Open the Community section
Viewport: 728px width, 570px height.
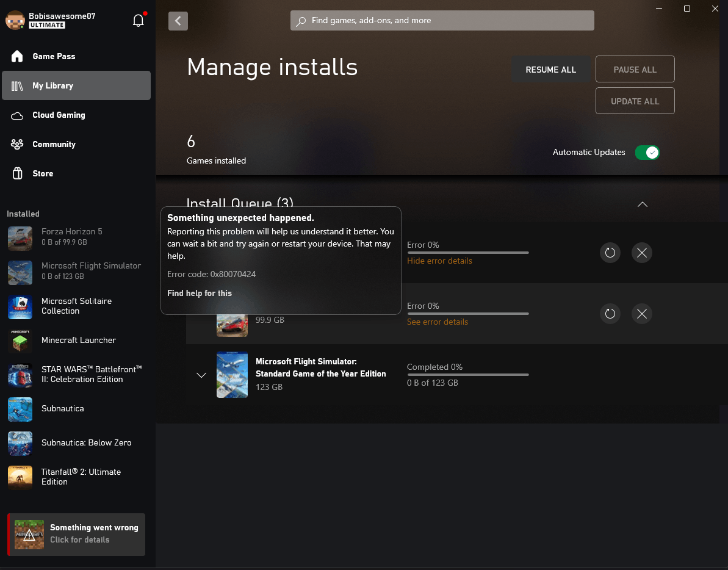click(x=76, y=145)
